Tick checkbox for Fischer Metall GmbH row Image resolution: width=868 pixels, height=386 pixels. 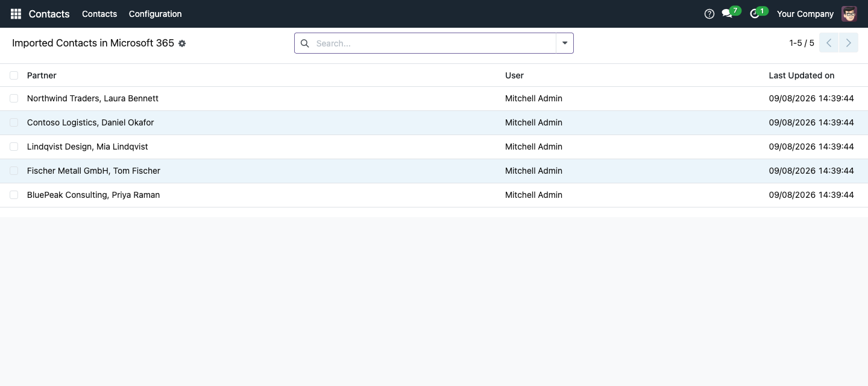14,171
